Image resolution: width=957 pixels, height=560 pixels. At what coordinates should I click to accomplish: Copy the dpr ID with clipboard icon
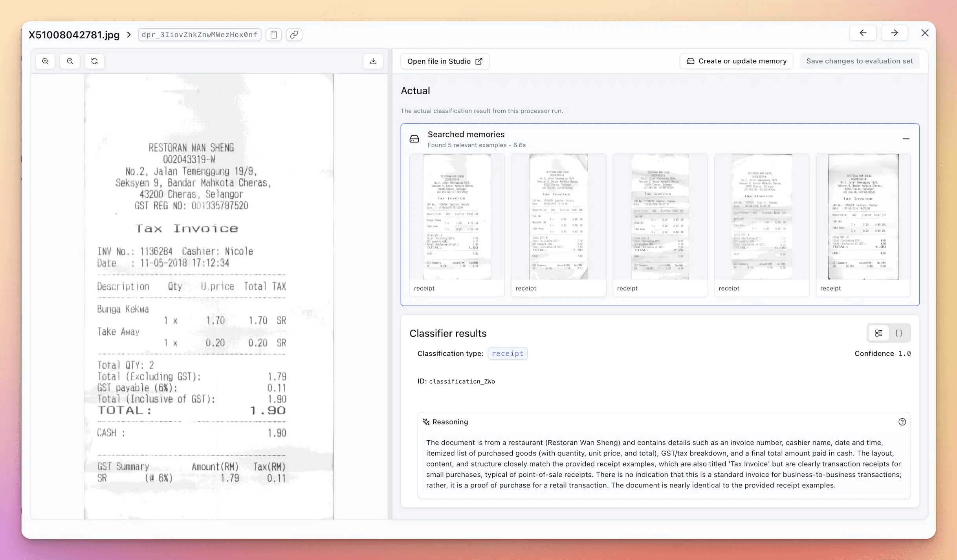point(274,35)
